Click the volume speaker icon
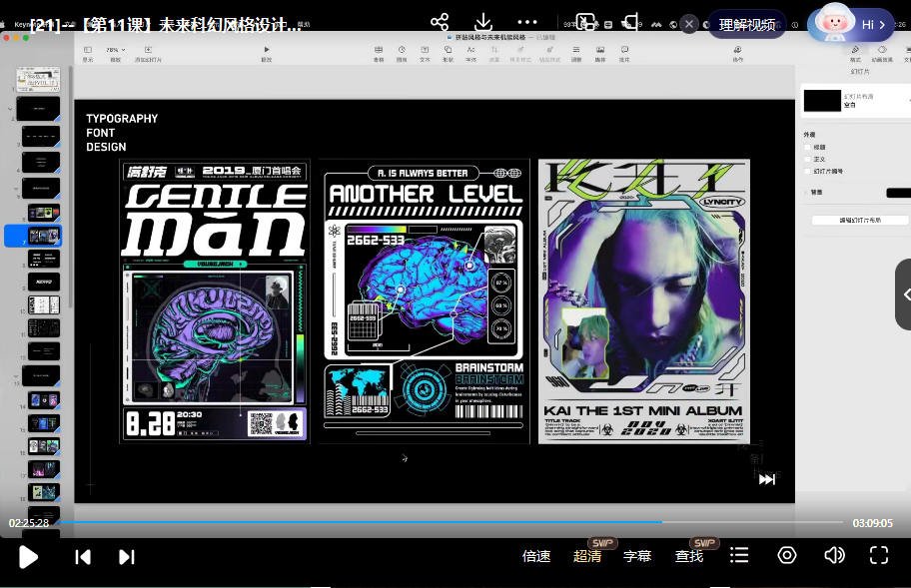The width and height of the screenshot is (911, 588). pyautogui.click(x=834, y=555)
